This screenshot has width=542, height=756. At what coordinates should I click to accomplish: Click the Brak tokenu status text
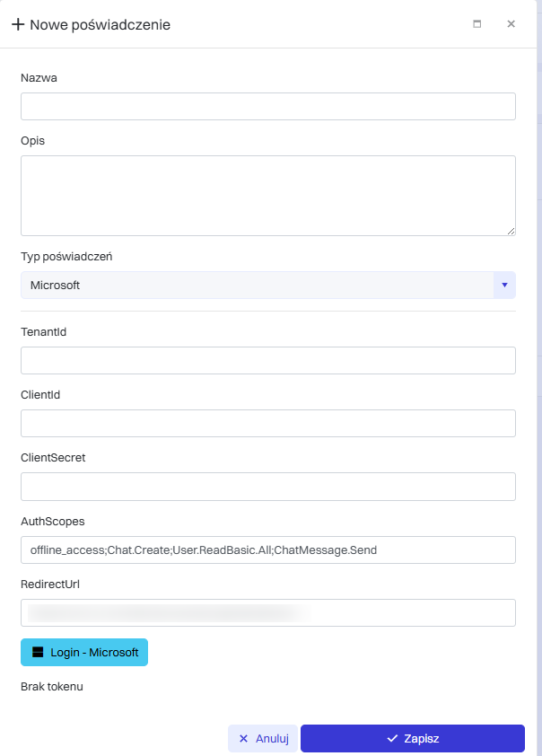pyautogui.click(x=52, y=687)
